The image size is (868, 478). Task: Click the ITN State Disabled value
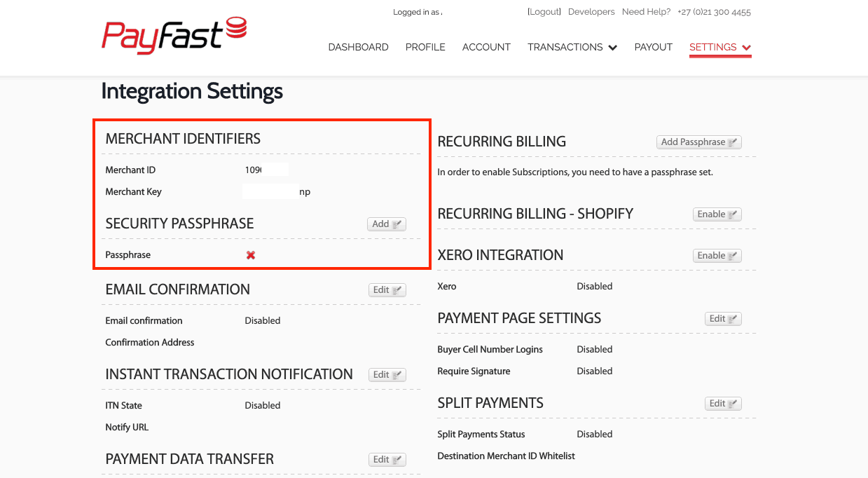tap(263, 405)
